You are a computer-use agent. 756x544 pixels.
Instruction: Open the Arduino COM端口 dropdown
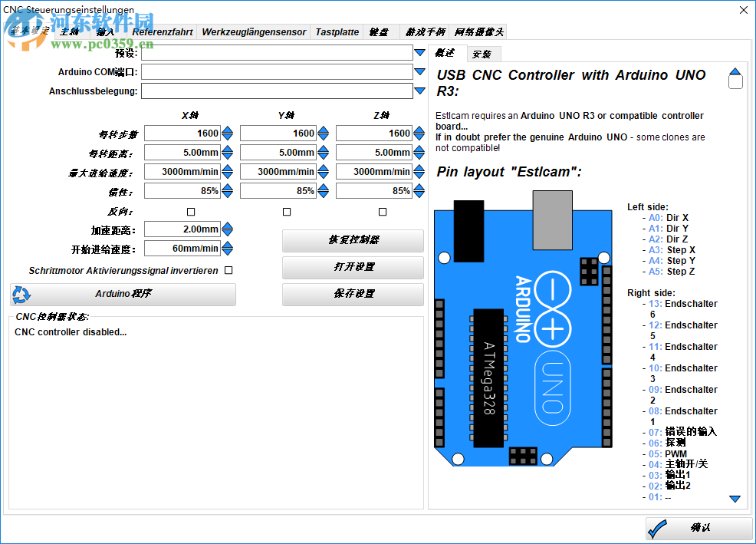[x=419, y=71]
